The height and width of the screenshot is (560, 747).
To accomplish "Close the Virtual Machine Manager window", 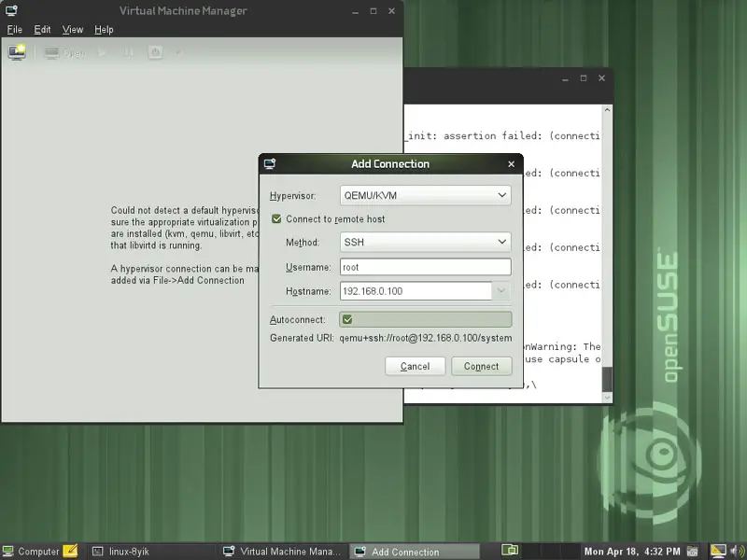I will pos(391,11).
